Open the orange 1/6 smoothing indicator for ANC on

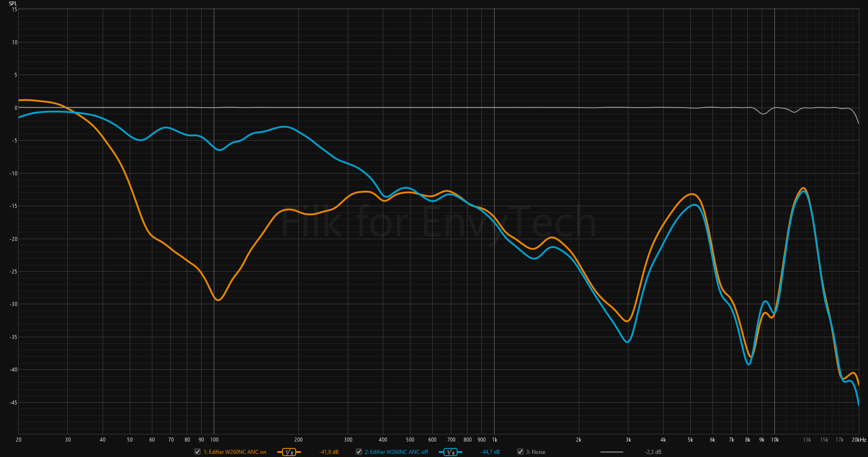click(289, 452)
